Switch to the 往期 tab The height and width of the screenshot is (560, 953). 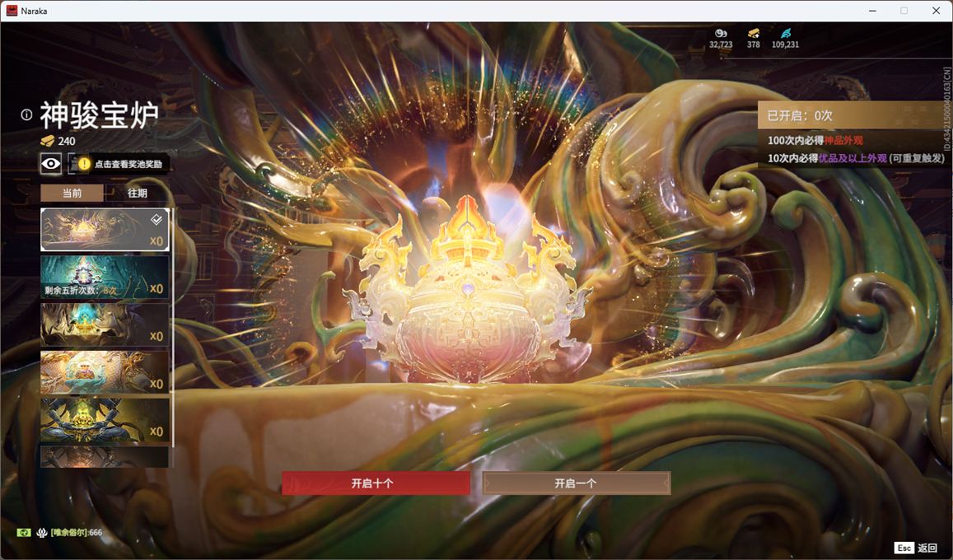click(x=138, y=194)
